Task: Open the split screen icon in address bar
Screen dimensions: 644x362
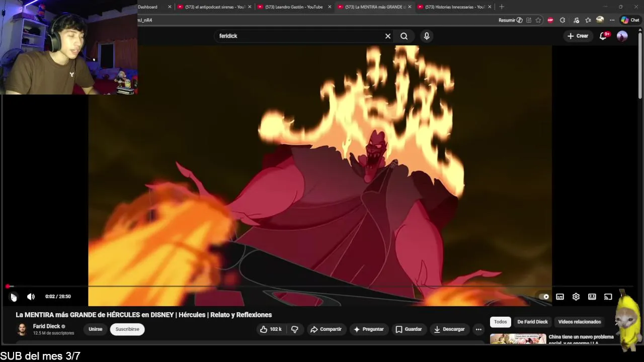Action: tap(529, 20)
